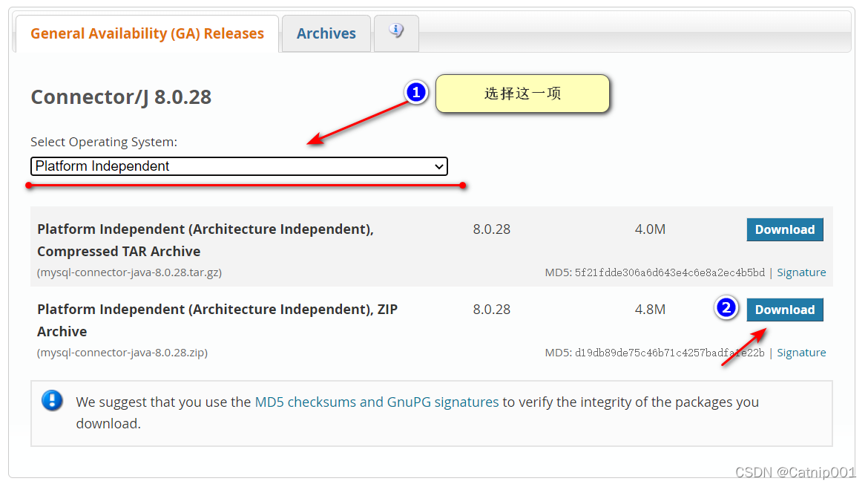This screenshot has height=487, width=868.
Task: Open the Select Operating System dropdown
Action: [x=239, y=166]
